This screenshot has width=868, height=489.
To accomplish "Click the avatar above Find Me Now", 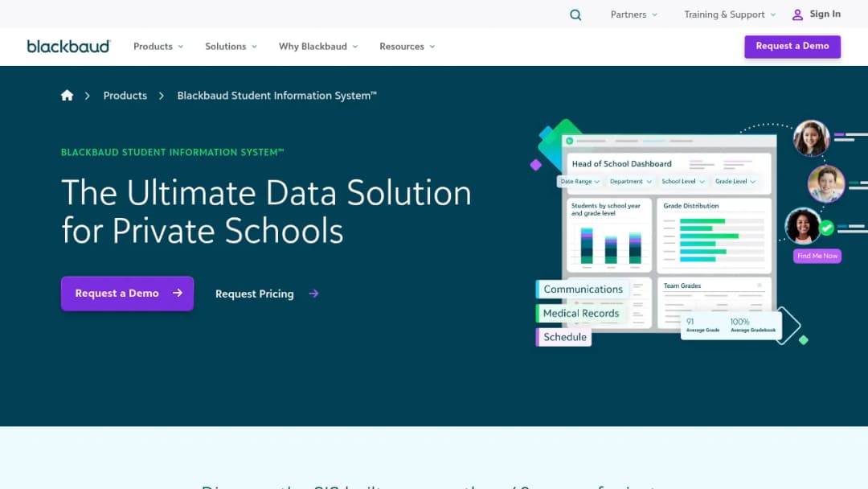I will click(x=803, y=226).
